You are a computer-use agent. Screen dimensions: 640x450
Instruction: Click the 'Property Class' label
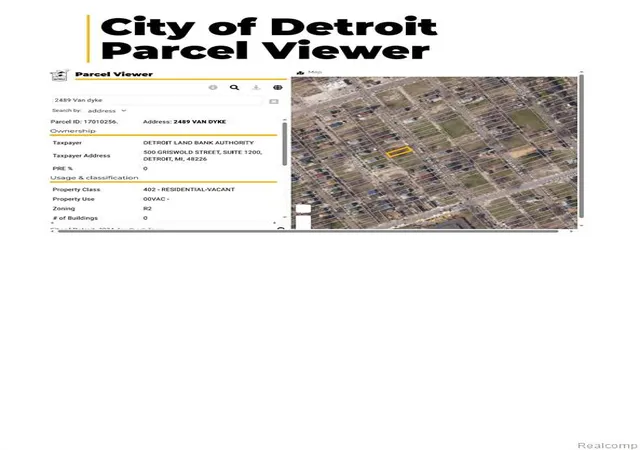click(76, 189)
